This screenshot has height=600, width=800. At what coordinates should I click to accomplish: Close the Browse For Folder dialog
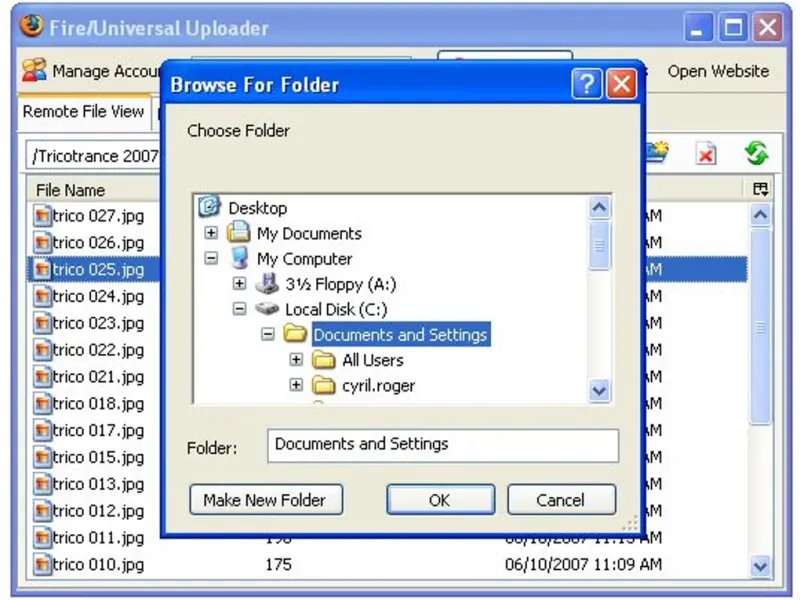click(621, 83)
